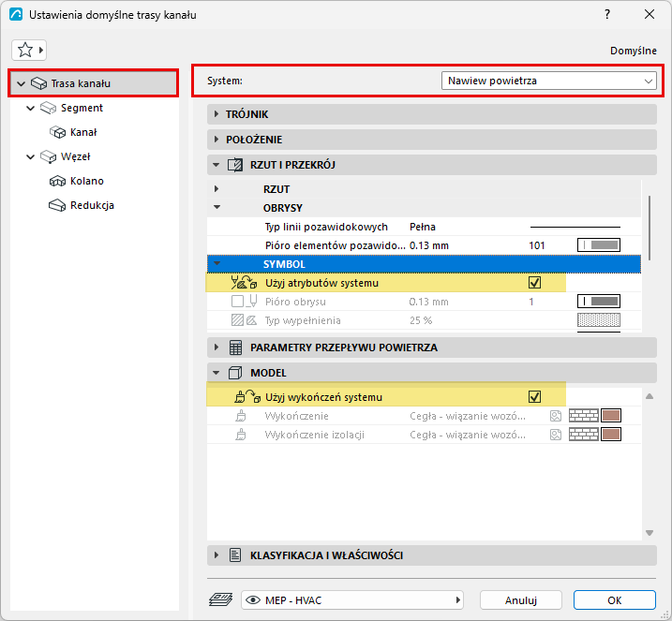This screenshot has width=672, height=621.
Task: Click Typ linii pozawidokowych line preview
Action: click(575, 227)
